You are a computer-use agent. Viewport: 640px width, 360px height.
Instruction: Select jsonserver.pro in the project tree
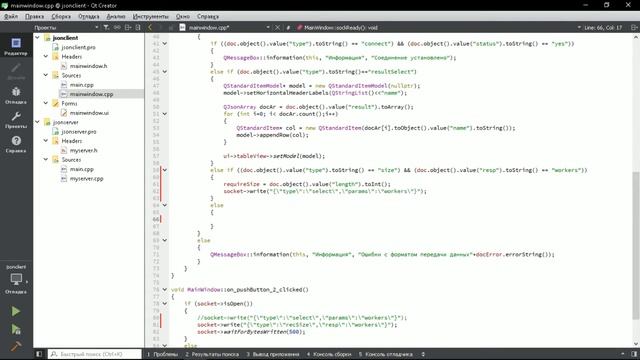coord(79,131)
